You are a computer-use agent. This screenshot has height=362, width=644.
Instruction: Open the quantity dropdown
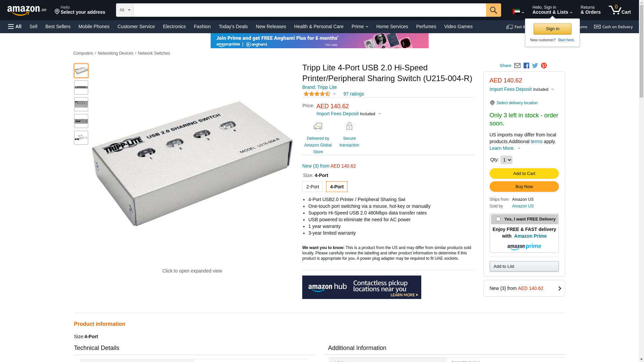click(506, 160)
